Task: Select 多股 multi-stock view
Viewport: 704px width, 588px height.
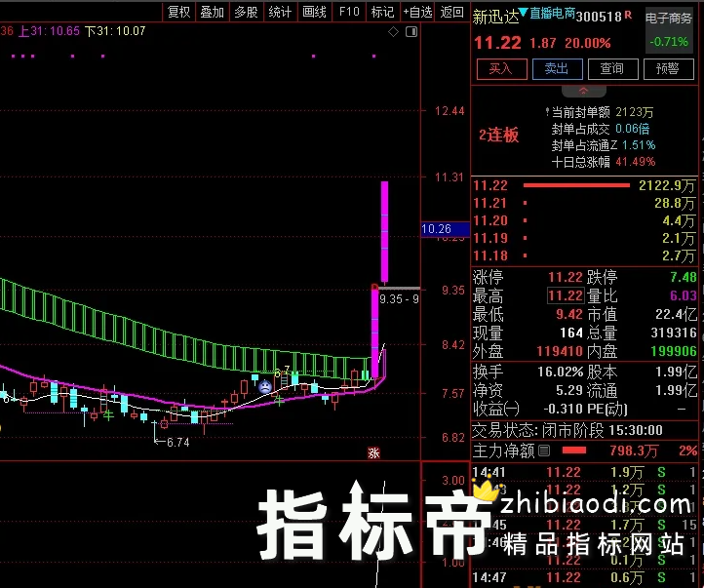Action: [x=246, y=12]
